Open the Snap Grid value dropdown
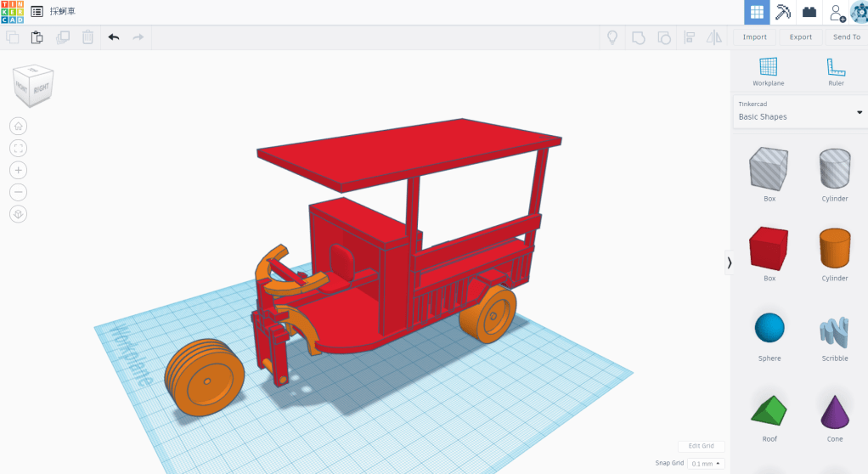Image resolution: width=868 pixels, height=474 pixels. click(x=706, y=464)
